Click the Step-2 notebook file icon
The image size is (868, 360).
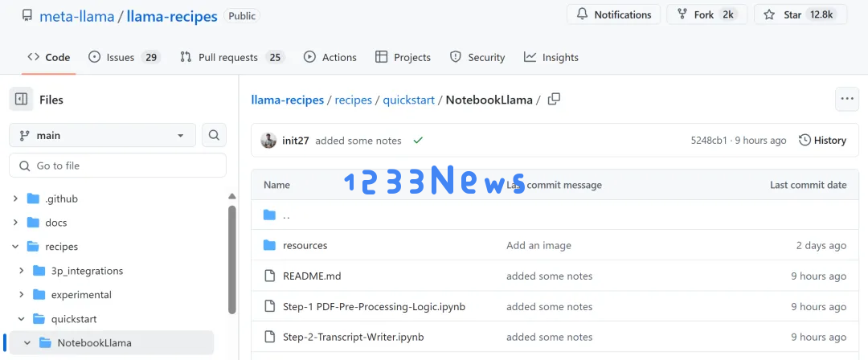(x=269, y=336)
